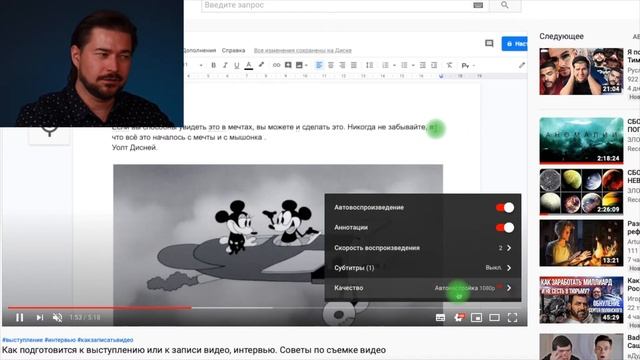
Task: Decrease the indent
Action: [422, 65]
